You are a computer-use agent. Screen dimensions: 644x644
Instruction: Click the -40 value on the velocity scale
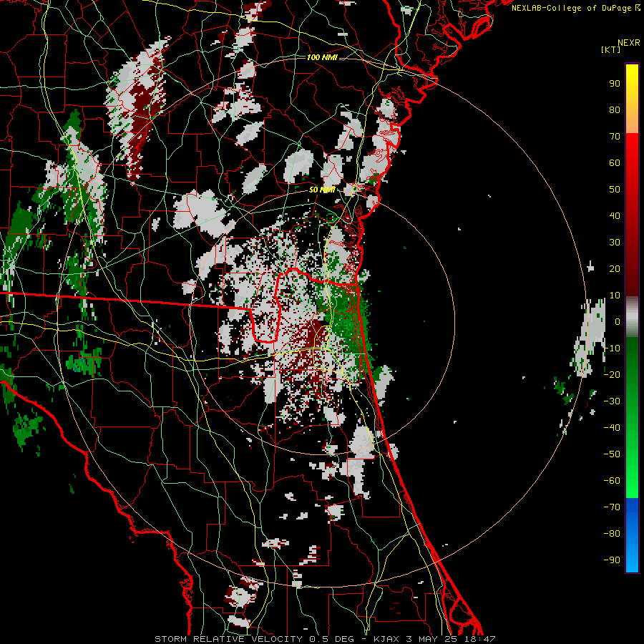(x=612, y=428)
